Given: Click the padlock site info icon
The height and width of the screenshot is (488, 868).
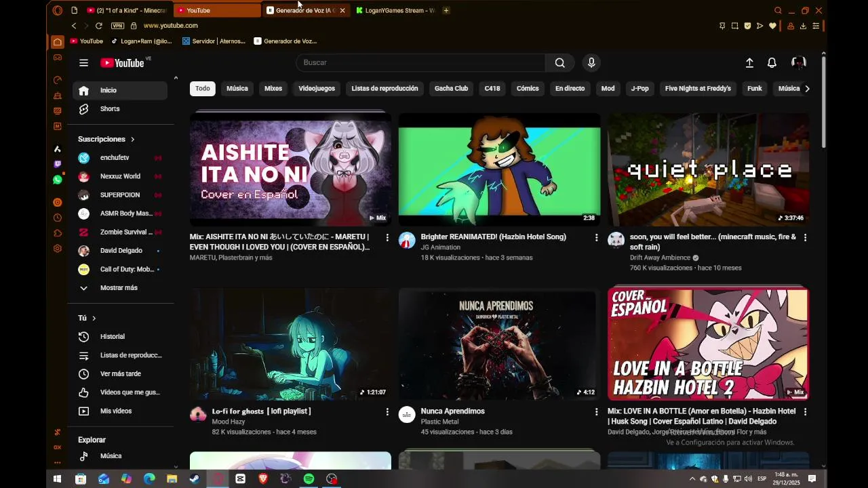Looking at the screenshot, I should pyautogui.click(x=134, y=26).
